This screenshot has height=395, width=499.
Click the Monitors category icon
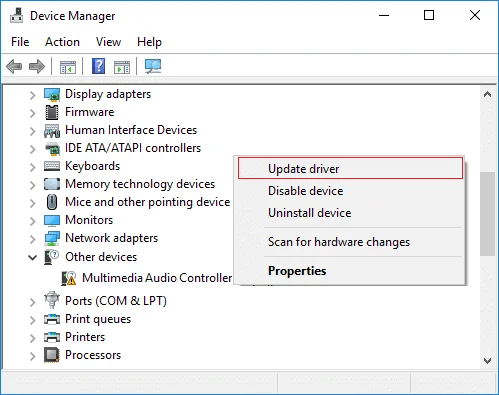pyautogui.click(x=52, y=220)
